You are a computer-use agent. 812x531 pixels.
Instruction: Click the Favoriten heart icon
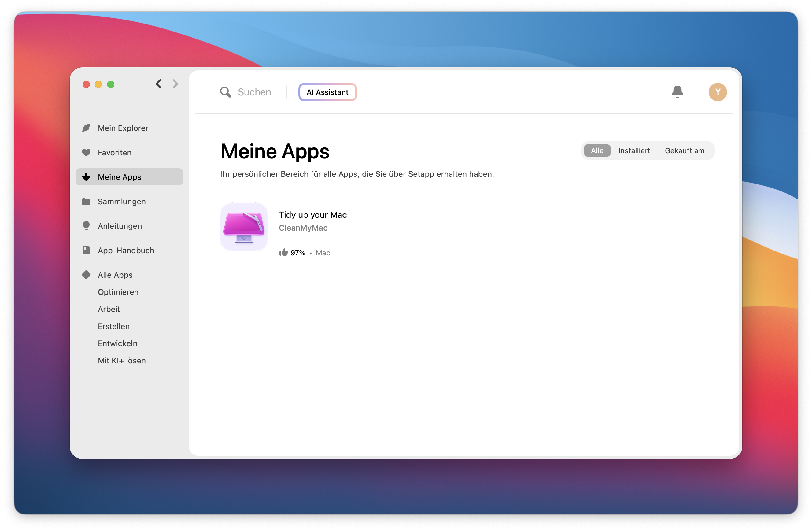point(86,153)
